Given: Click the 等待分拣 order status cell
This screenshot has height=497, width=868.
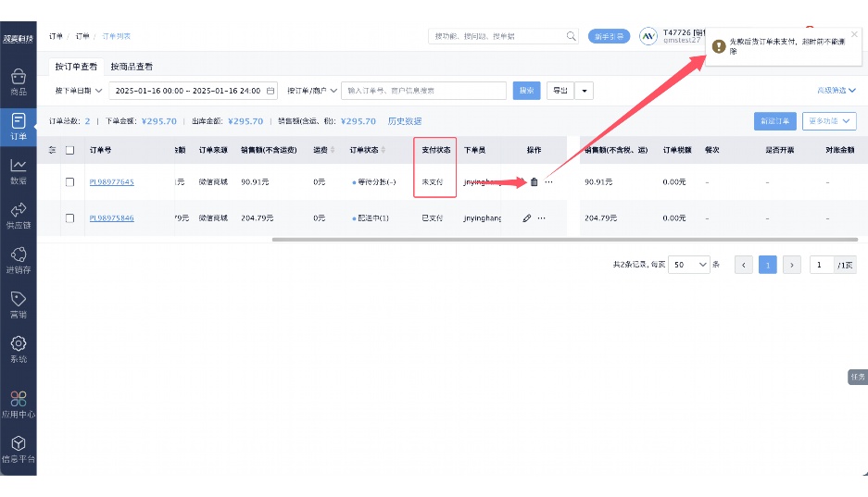Looking at the screenshot, I should [x=374, y=182].
